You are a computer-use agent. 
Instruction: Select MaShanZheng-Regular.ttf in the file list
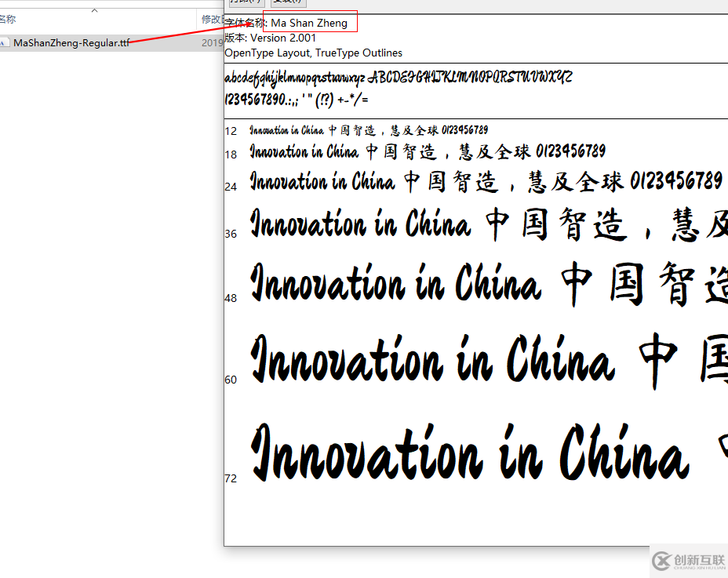71,42
